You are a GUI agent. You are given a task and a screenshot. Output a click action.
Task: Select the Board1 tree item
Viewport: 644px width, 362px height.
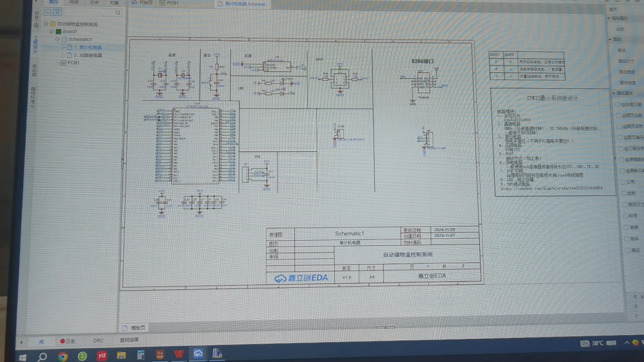70,31
